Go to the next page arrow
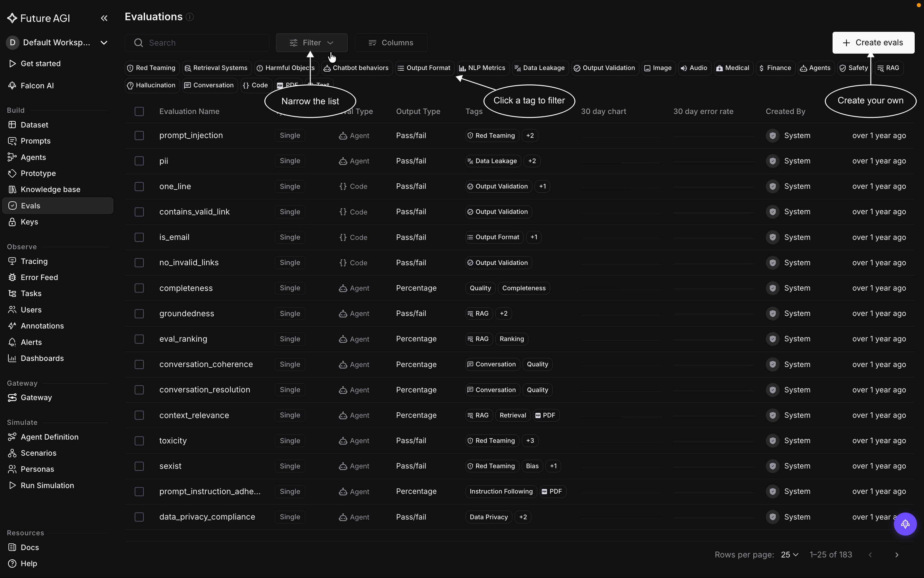Image resolution: width=924 pixels, height=578 pixels. [x=897, y=555]
